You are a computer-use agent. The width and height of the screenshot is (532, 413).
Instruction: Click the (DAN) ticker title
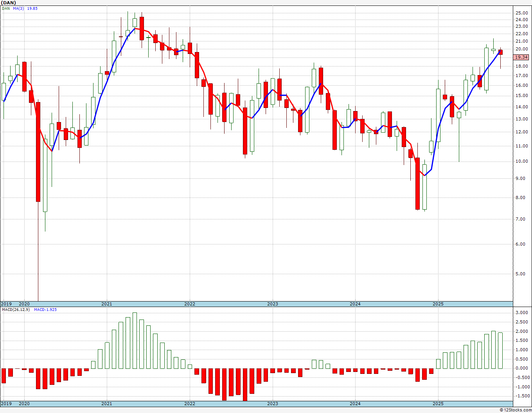click(9, 3)
